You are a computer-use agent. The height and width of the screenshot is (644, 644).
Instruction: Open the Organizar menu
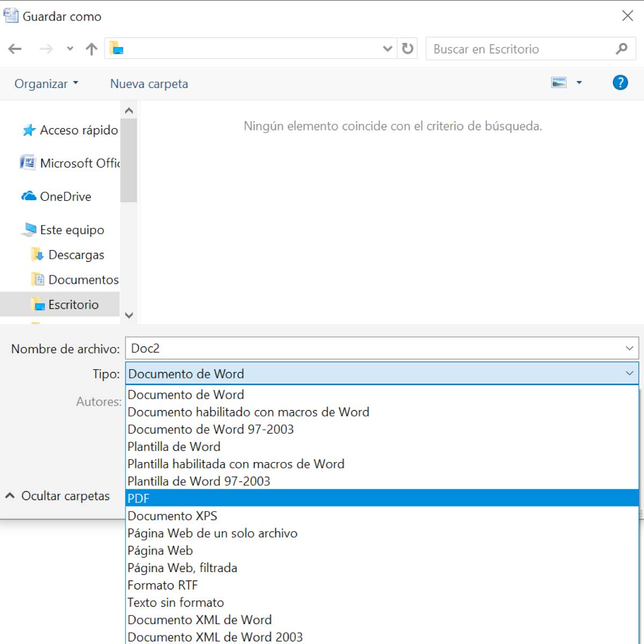point(46,84)
